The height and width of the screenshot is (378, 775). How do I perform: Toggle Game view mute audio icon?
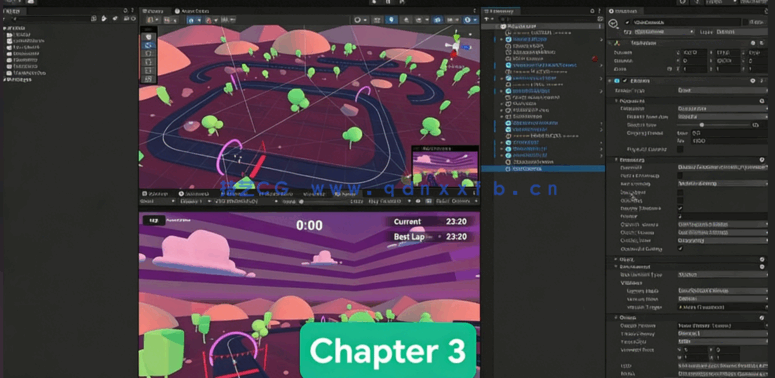pos(418,202)
